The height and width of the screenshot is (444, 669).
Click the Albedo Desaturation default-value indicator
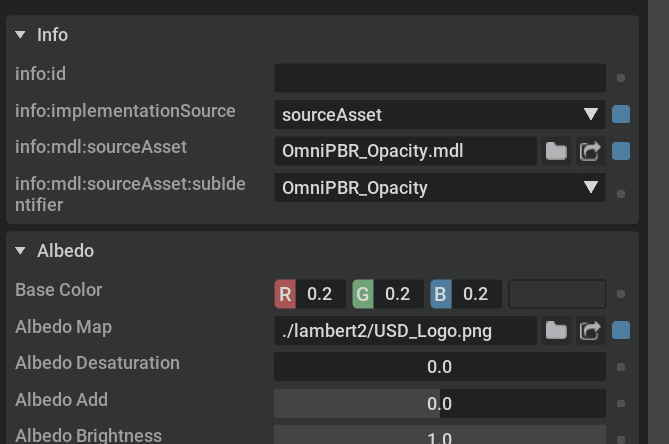[x=621, y=367]
